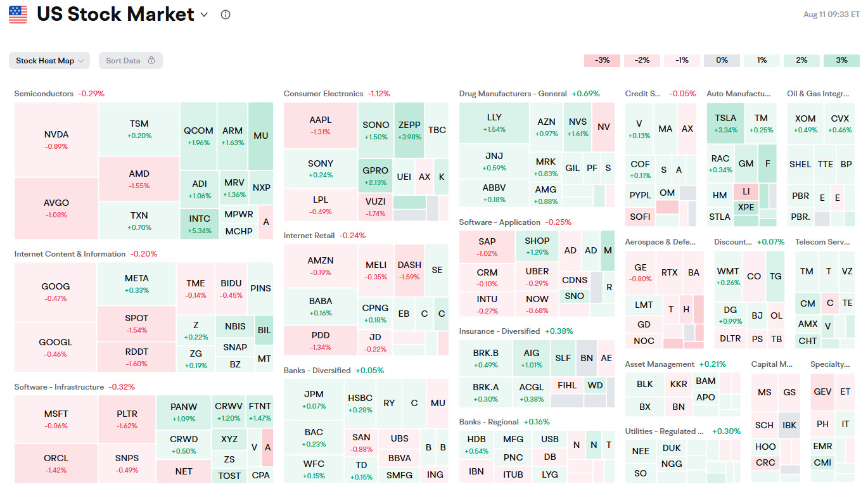
Task: Select the 3% legend swatch
Action: (841, 60)
